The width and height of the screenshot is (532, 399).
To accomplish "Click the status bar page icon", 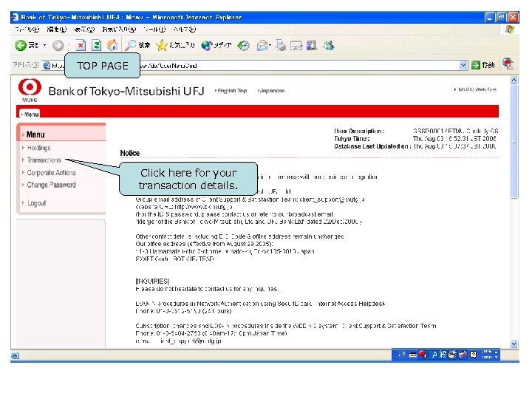I will tap(16, 355).
